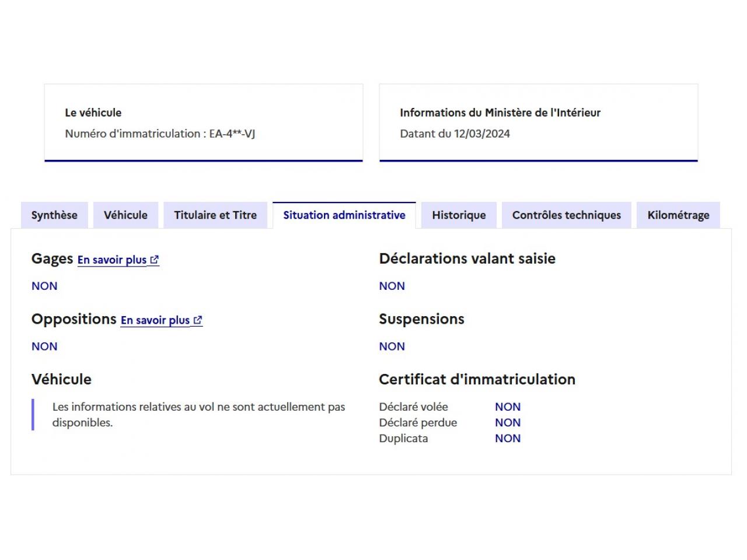Open the Synthèse tab
Screen dimensions: 747x560
pyautogui.click(x=54, y=215)
